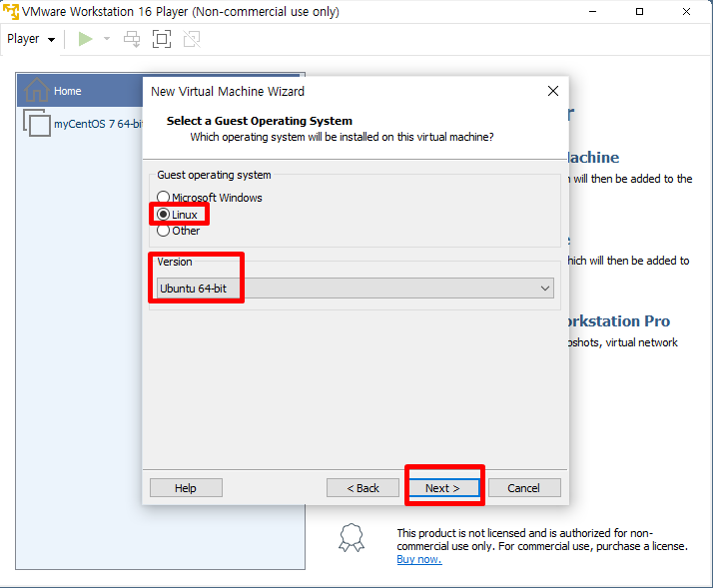
Task: Maximize the VMware Player window
Action: 639,11
